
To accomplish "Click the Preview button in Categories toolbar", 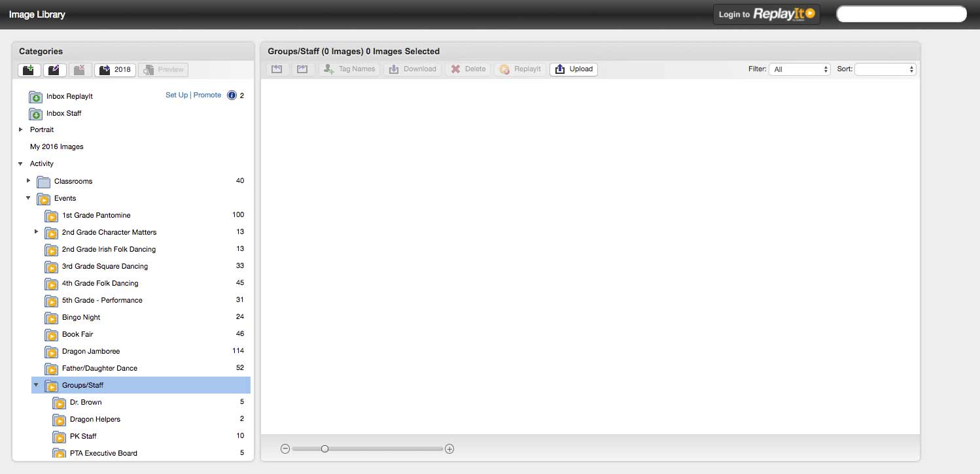I will pos(163,70).
